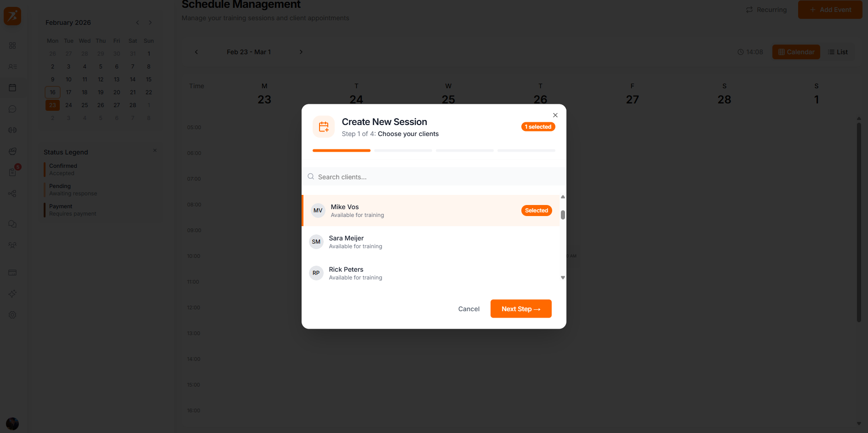
Task: Open the nutrition icon in the sidebar
Action: tap(12, 151)
